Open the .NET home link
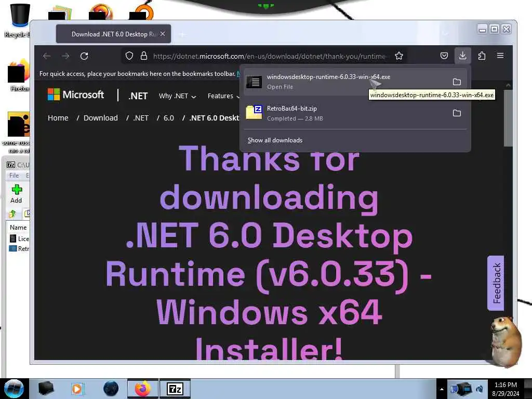The width and height of the screenshot is (532, 399). click(138, 96)
